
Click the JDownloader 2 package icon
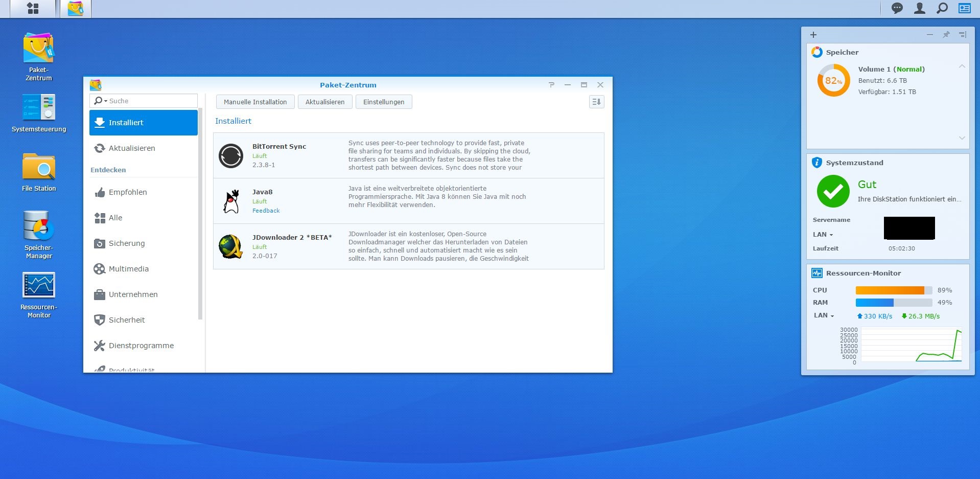coord(231,246)
